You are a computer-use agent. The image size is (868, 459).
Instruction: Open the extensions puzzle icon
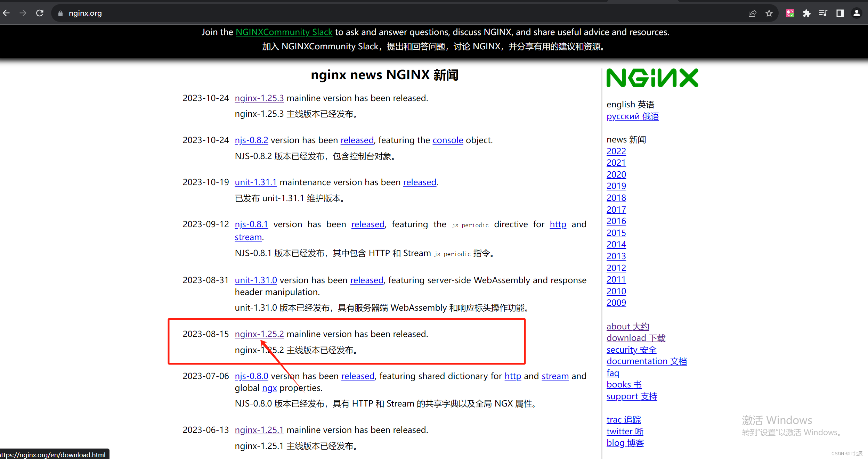(807, 13)
